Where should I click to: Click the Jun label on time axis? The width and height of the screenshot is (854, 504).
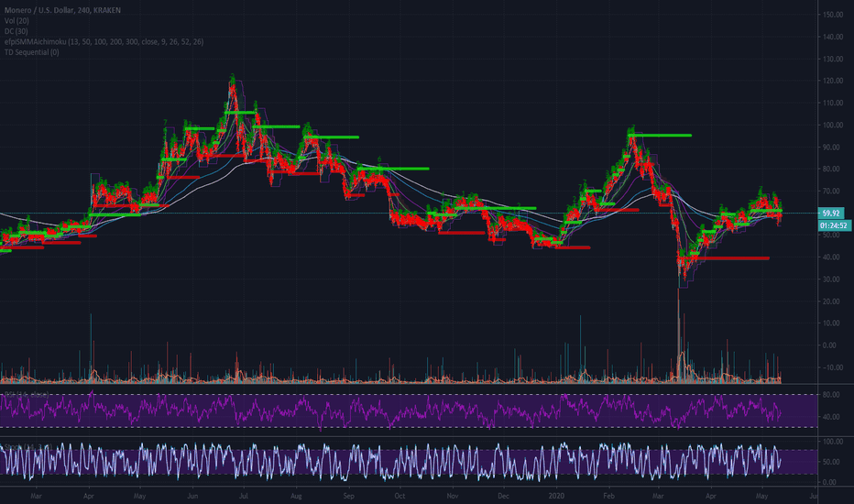click(x=192, y=496)
